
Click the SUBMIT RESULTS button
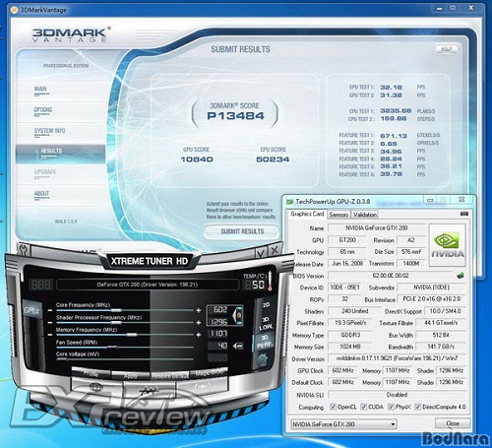pos(242,231)
